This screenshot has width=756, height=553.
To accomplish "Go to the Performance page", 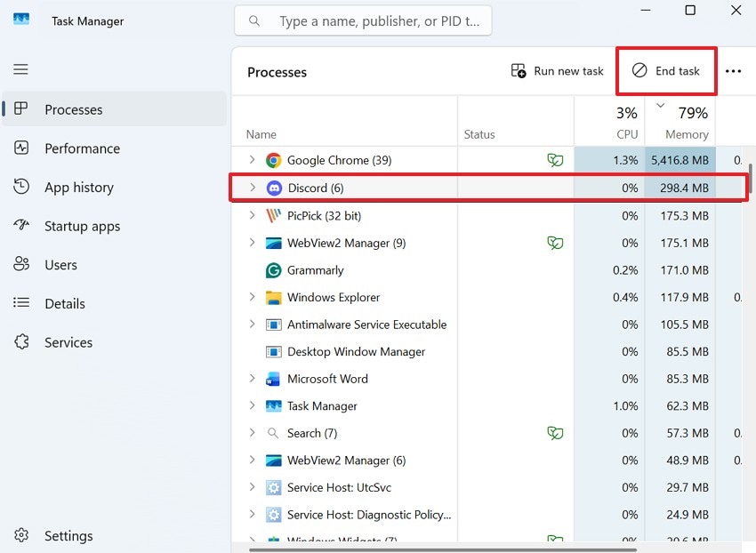I will pyautogui.click(x=114, y=148).
